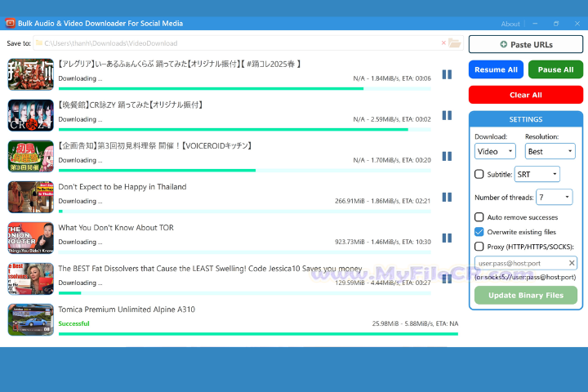Pause the CR詠ZY download
Screen dimensions: 588x392
pyautogui.click(x=447, y=115)
